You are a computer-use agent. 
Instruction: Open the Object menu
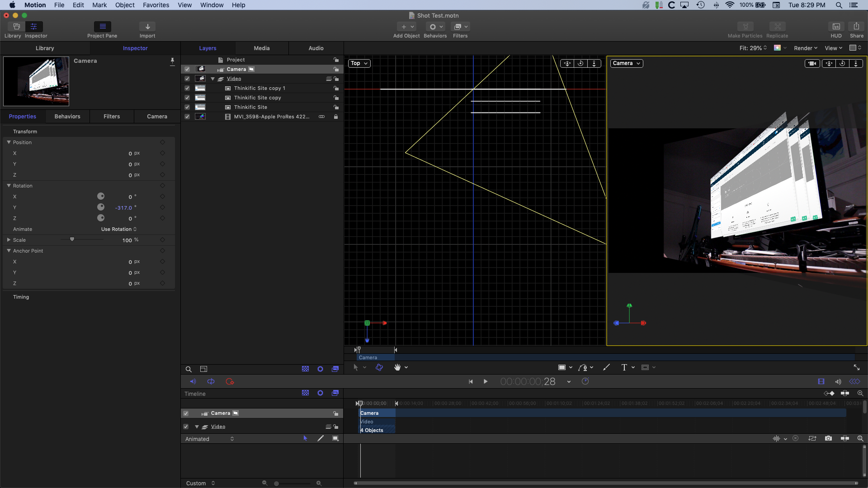tap(125, 5)
